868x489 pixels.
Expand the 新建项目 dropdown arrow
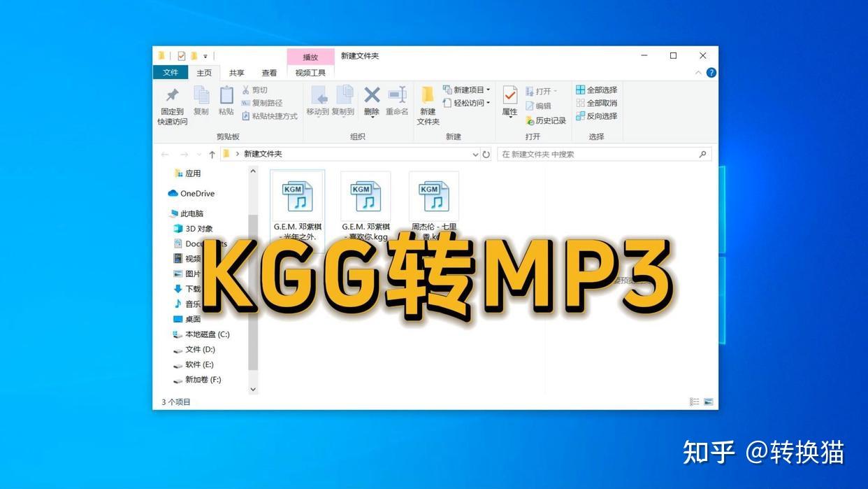[x=489, y=90]
